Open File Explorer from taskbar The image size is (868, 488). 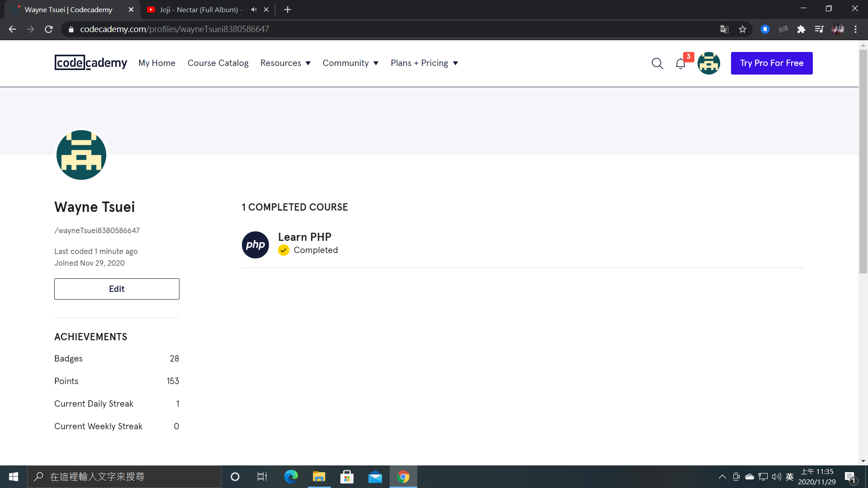tap(319, 477)
